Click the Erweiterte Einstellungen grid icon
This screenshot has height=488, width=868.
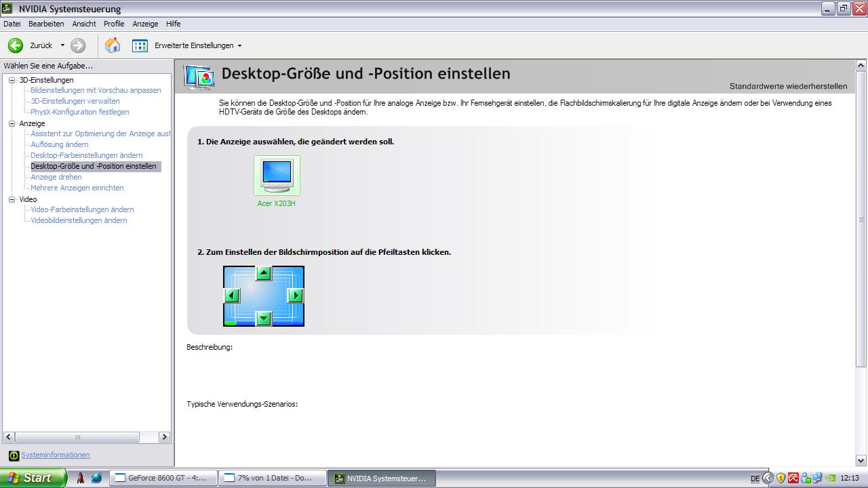(140, 45)
